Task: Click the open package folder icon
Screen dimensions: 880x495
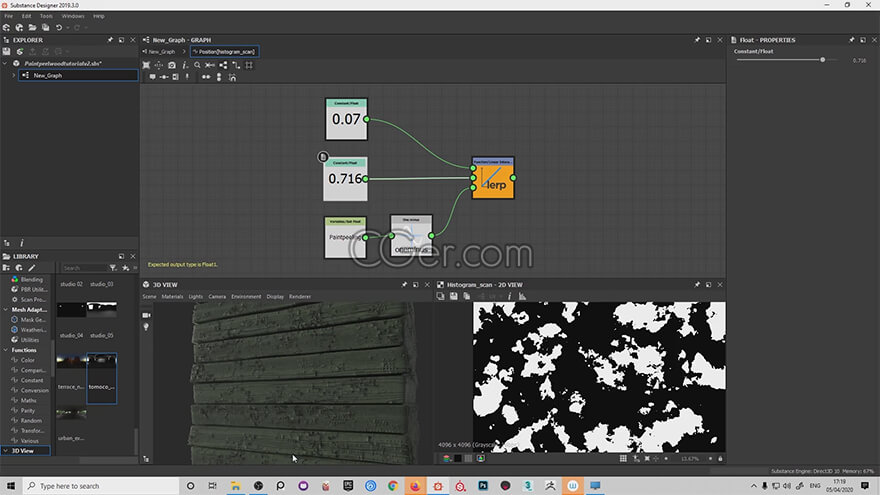Action: click(32, 28)
